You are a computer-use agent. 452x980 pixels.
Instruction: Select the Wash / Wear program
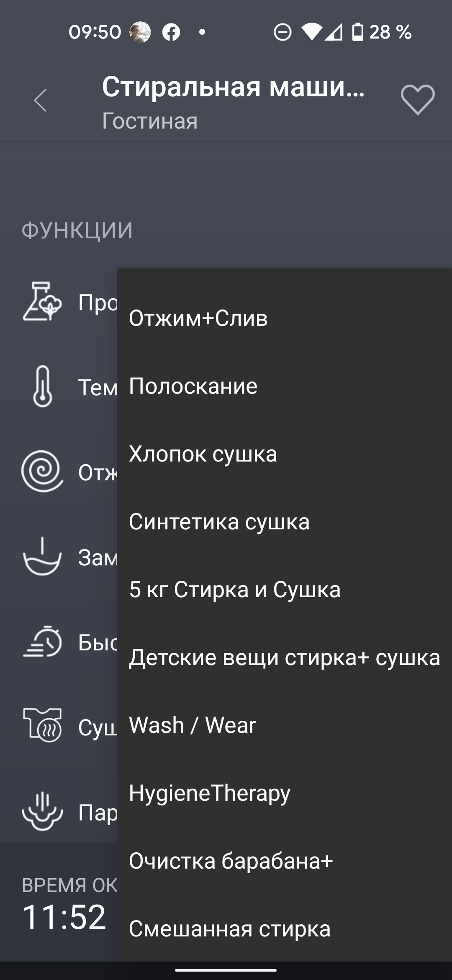[x=193, y=725]
